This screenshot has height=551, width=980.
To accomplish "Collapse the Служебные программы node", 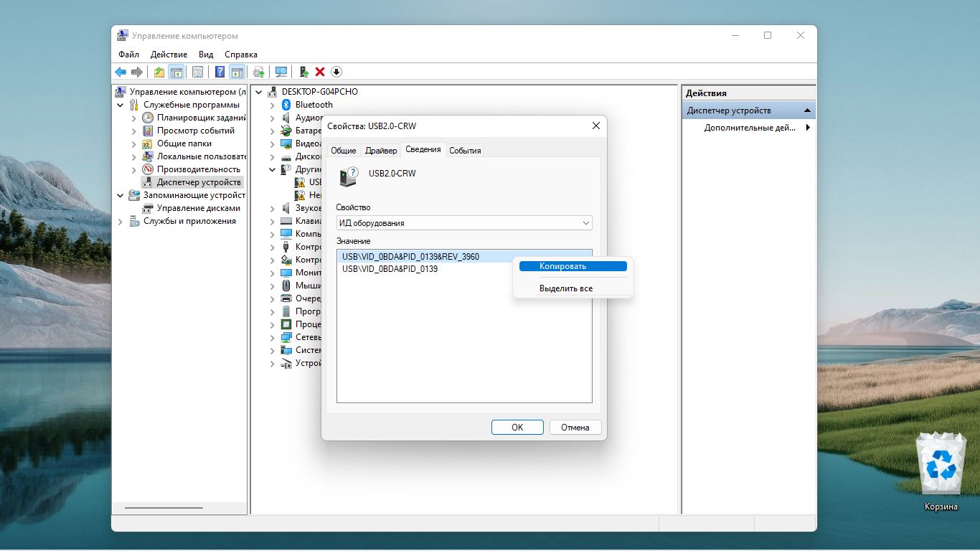I will (120, 105).
